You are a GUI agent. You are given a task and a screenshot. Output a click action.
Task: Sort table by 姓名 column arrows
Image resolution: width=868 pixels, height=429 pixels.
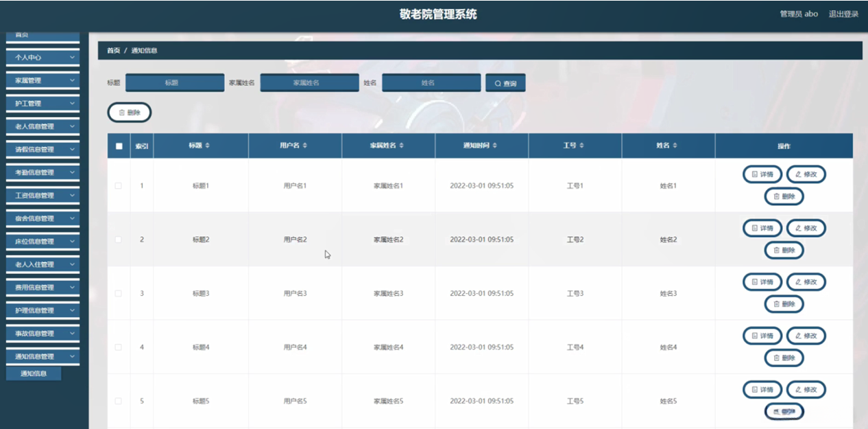click(x=675, y=146)
